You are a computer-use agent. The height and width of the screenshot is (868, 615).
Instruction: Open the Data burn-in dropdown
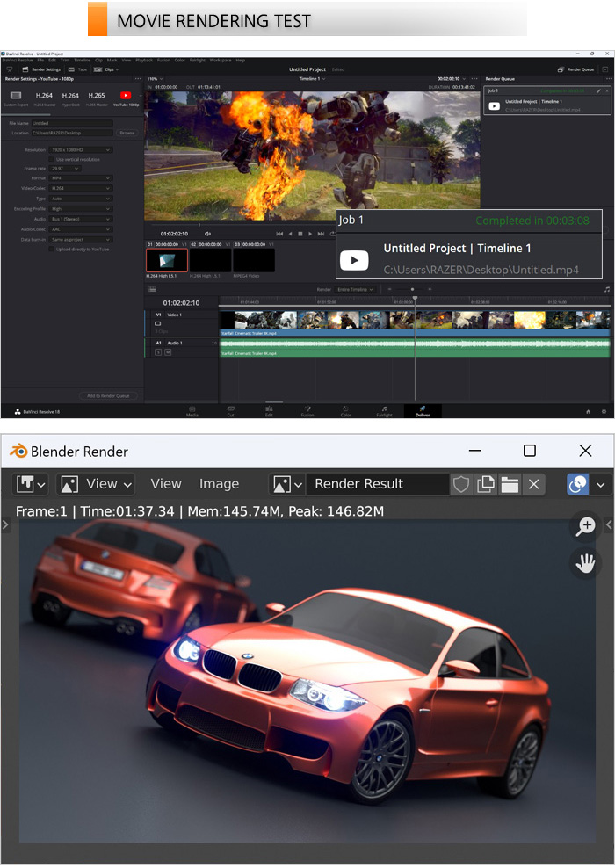(81, 239)
